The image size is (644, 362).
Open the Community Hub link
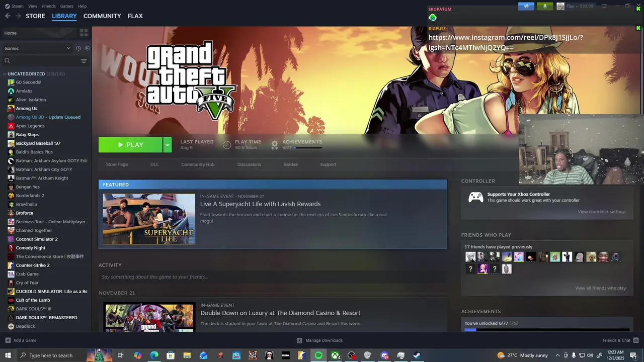198,164
